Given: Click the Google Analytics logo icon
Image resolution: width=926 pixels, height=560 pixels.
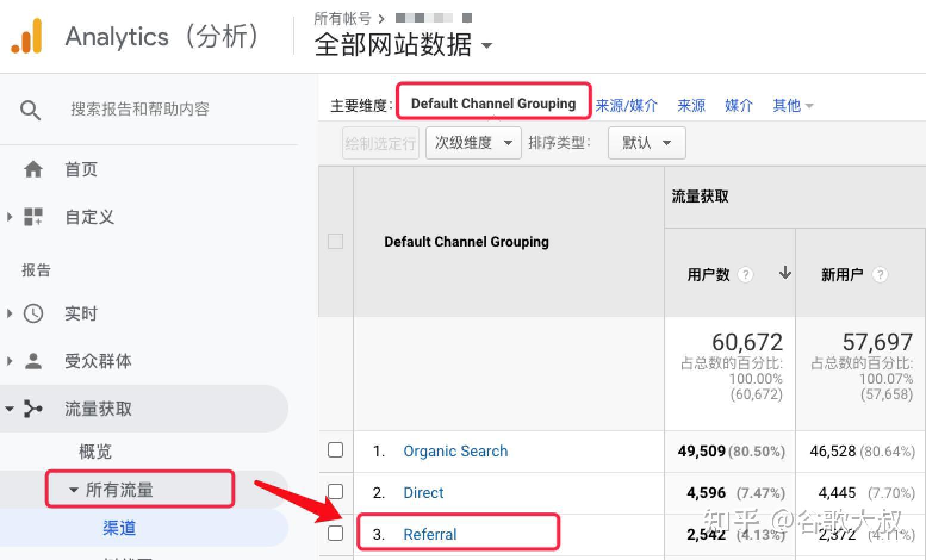Looking at the screenshot, I should pyautogui.click(x=27, y=36).
